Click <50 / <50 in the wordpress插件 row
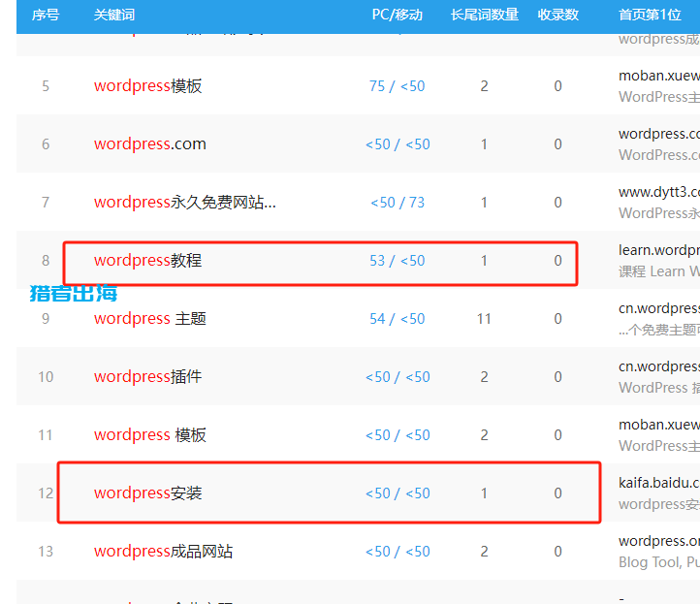Screen dimensions: 700x604 [x=398, y=377]
